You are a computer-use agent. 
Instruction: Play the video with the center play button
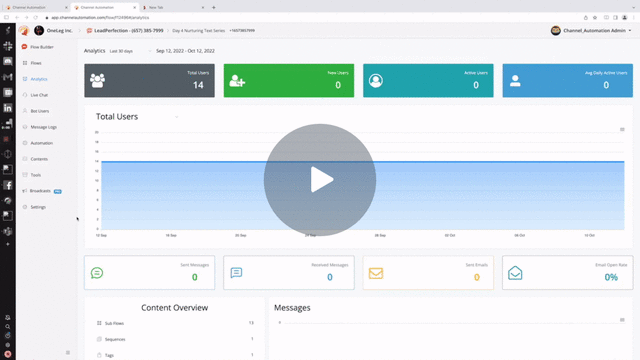(320, 180)
